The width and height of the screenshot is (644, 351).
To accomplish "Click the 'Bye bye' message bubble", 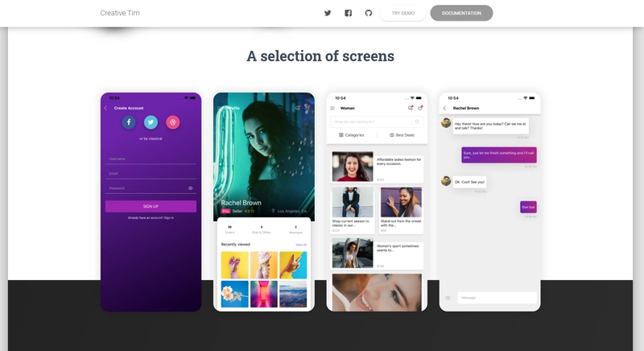I will click(x=529, y=207).
